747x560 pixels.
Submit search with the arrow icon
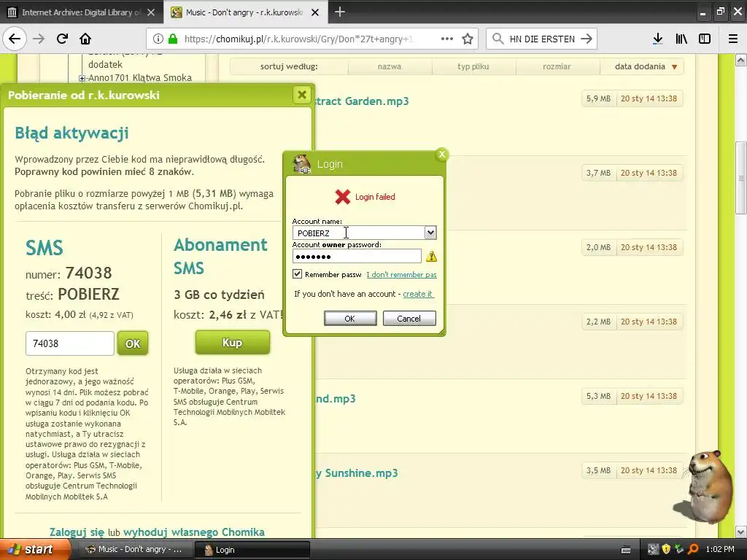click(x=587, y=39)
